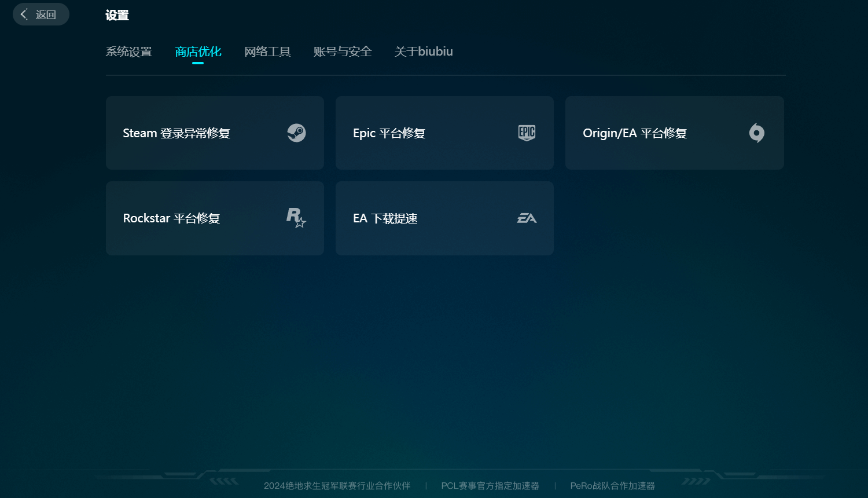Click the EA logo icon
The height and width of the screenshot is (498, 868).
tap(527, 218)
